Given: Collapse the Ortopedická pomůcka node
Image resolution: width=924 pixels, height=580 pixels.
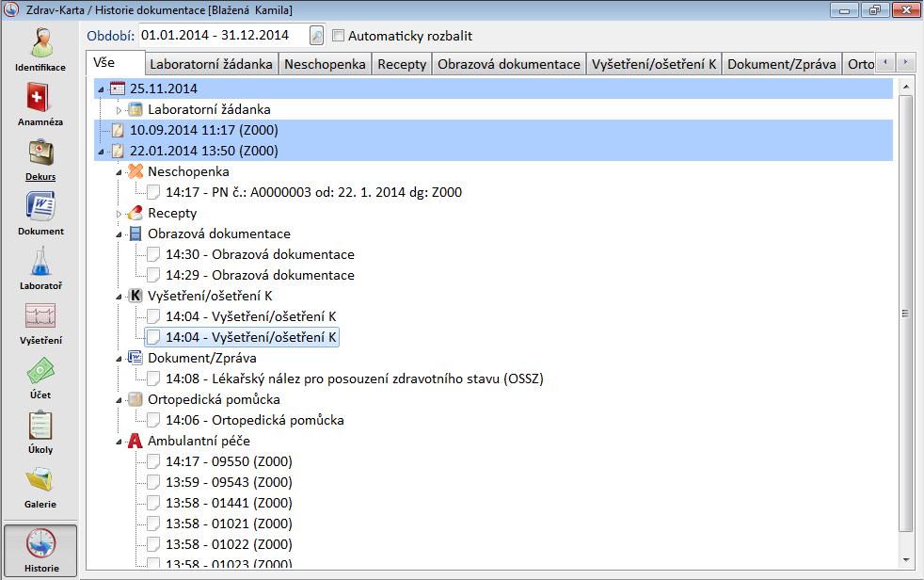Looking at the screenshot, I should [x=119, y=400].
